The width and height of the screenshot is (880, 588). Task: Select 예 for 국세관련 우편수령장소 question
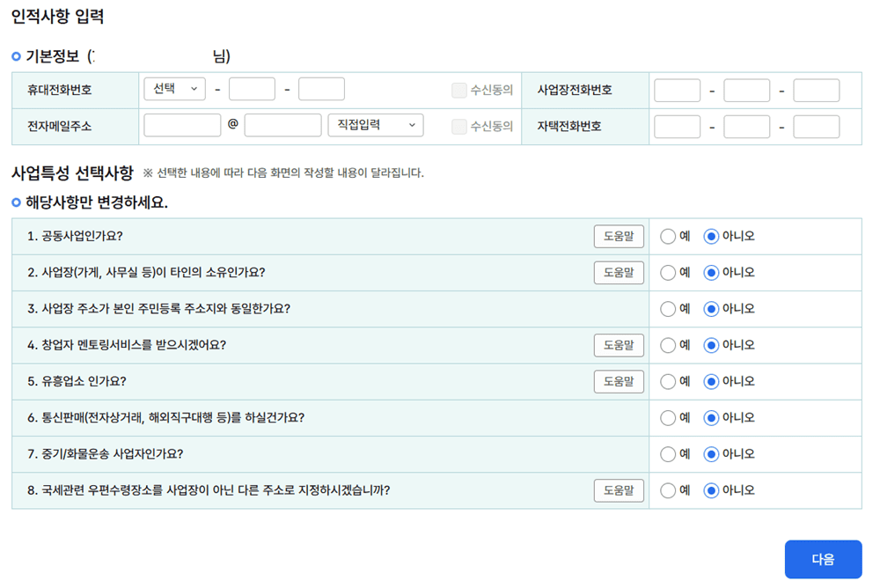(x=668, y=491)
